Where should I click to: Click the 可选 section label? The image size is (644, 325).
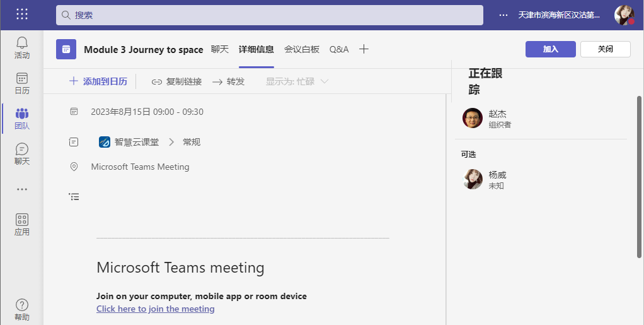(x=468, y=154)
